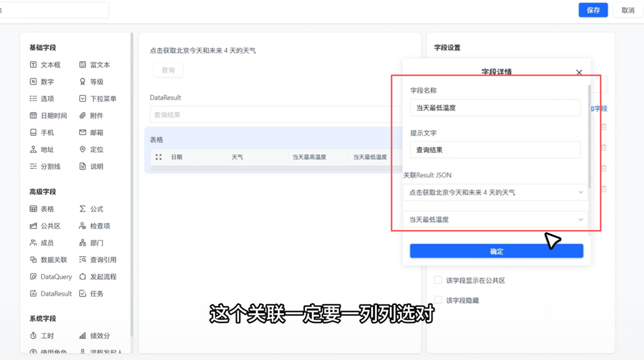Add a 表格 table field
The image size is (644, 360).
coord(42,209)
